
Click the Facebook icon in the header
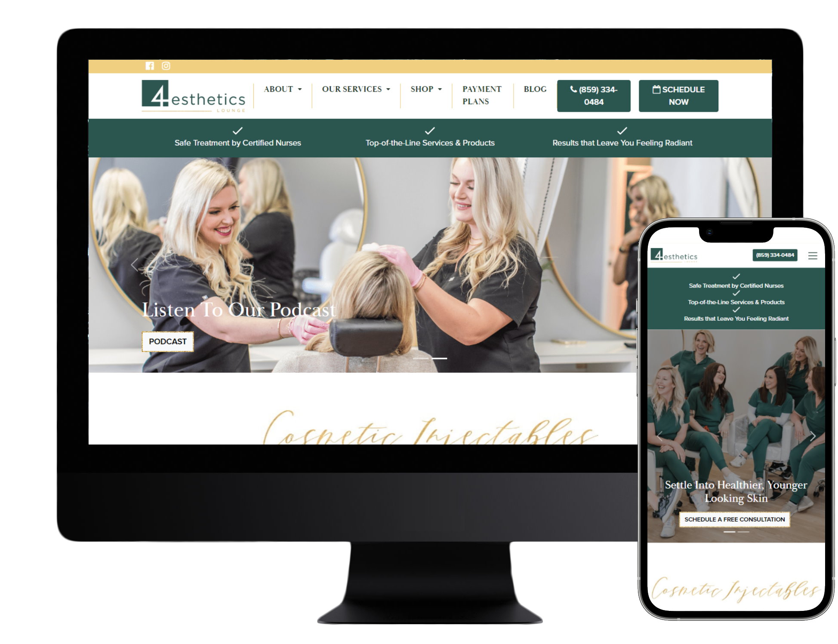tap(150, 66)
